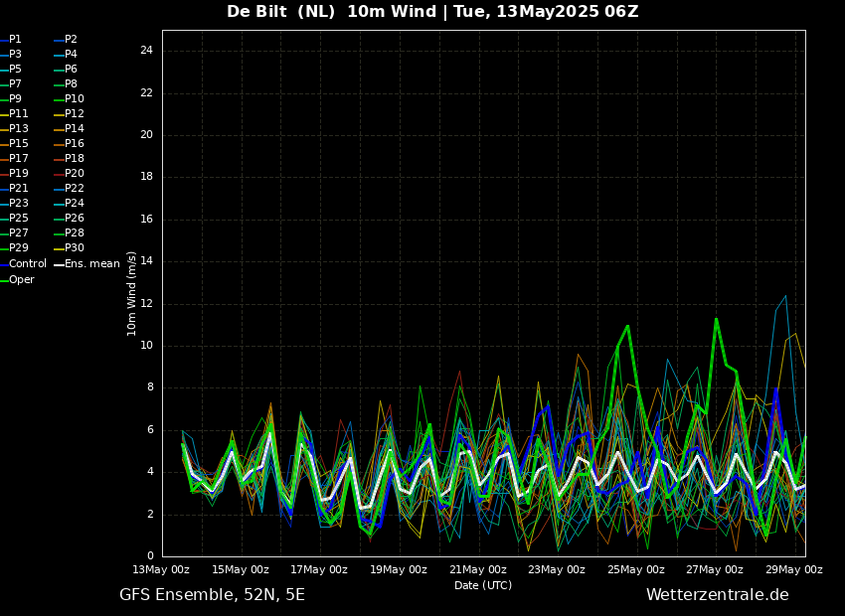Select the P30 legend entry
The height and width of the screenshot is (616, 845).
(75, 248)
